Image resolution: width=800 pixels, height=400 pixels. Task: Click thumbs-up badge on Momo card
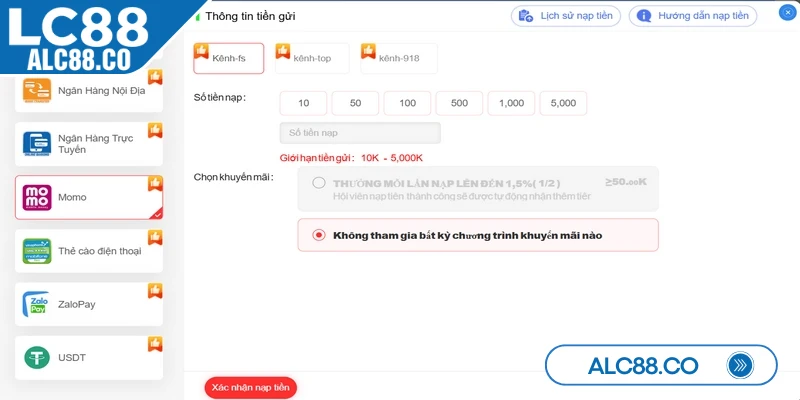point(155,184)
